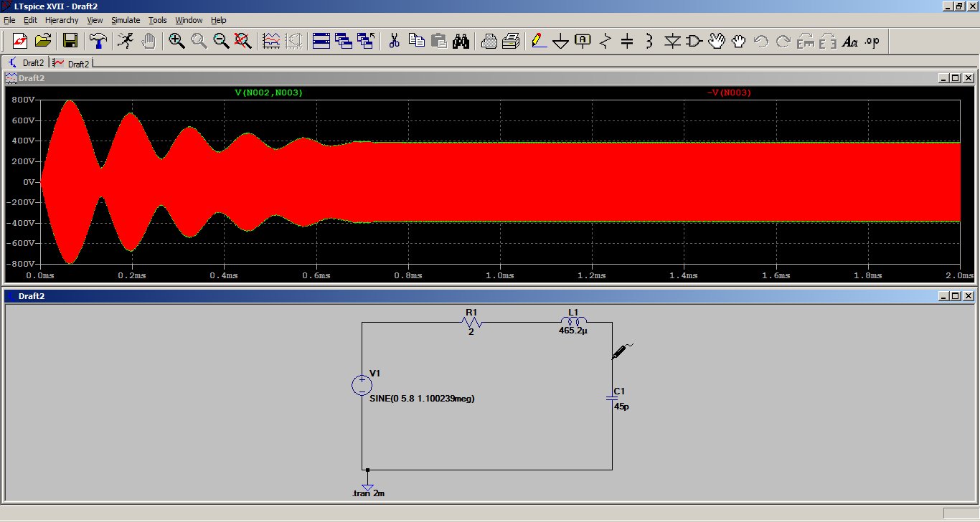Place an Inductor from toolbar
Viewport: 980px width, 522px height.
649,41
